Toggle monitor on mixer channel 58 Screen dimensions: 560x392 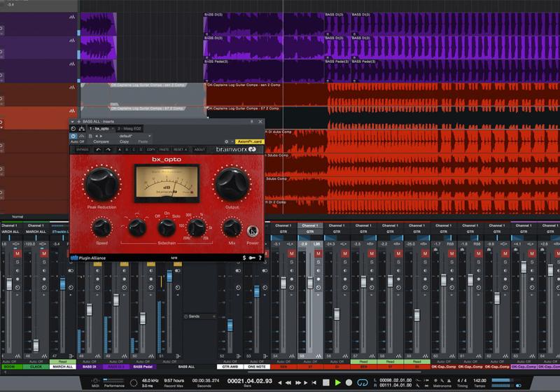(398, 271)
